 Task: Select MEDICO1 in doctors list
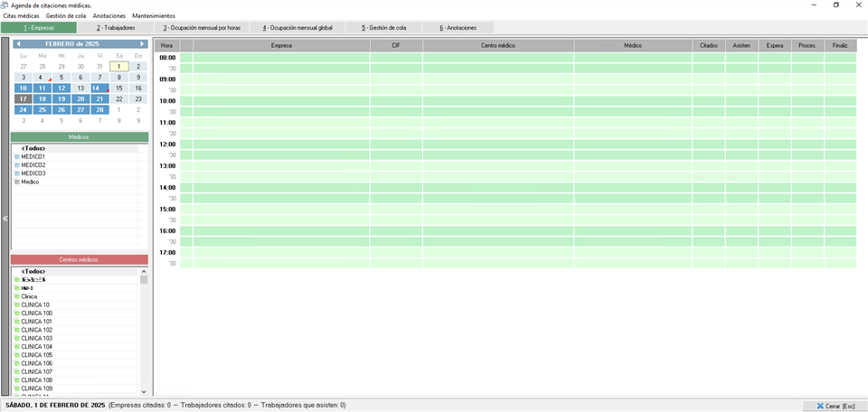click(33, 157)
